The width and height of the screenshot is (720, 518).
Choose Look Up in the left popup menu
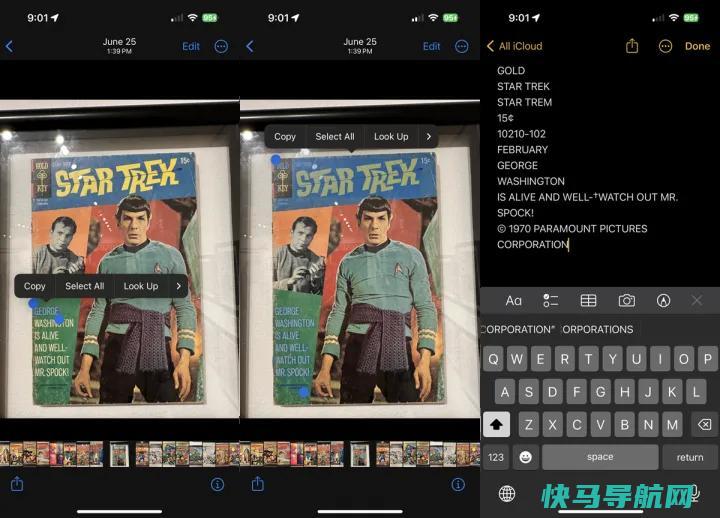coord(141,286)
